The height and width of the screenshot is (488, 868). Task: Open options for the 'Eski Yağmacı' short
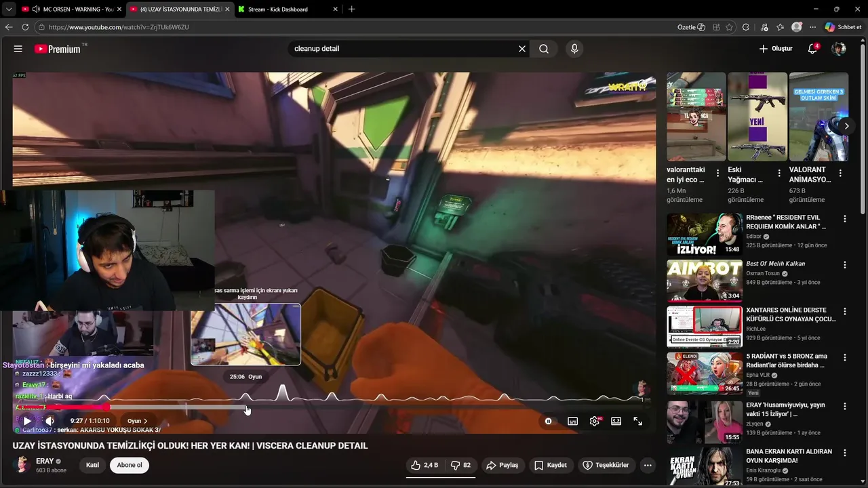(779, 174)
